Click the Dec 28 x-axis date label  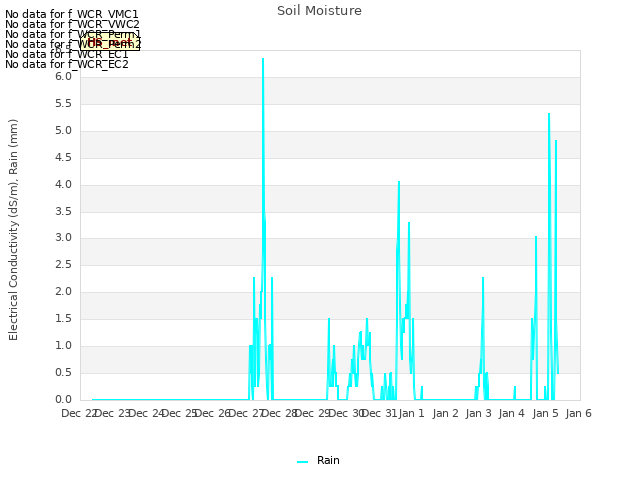pyautogui.click(x=280, y=413)
